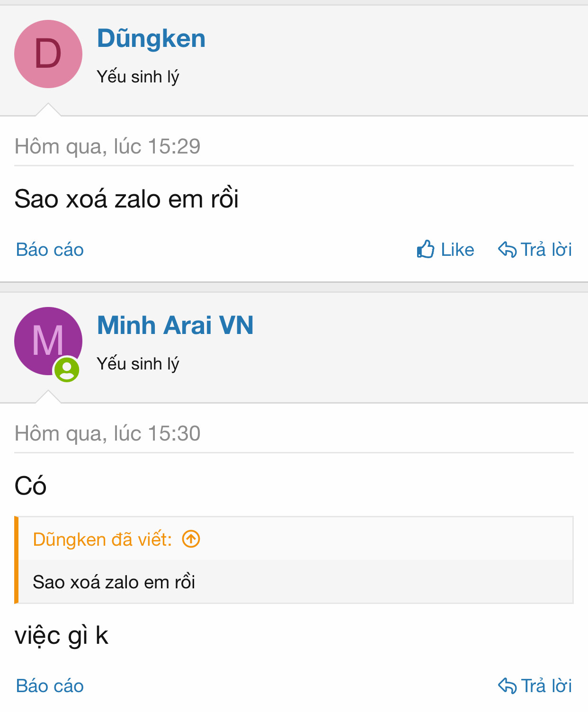This screenshot has height=712, width=588.
Task: Click 'Yếu sinh lý' title under Dũngken
Action: pyautogui.click(x=138, y=77)
